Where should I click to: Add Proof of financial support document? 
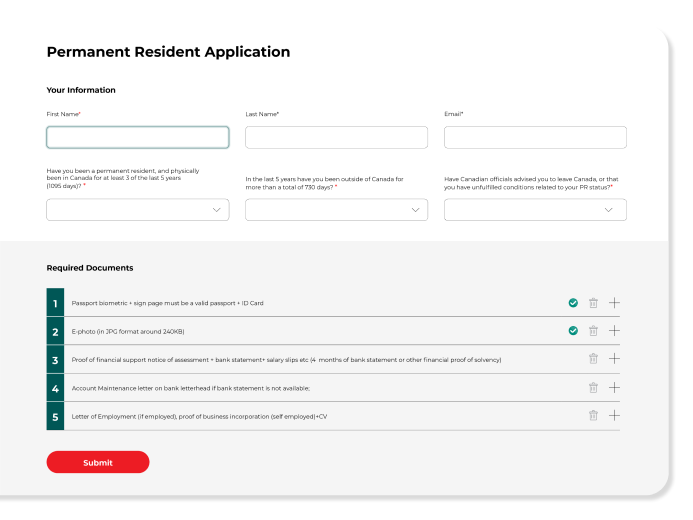(614, 359)
